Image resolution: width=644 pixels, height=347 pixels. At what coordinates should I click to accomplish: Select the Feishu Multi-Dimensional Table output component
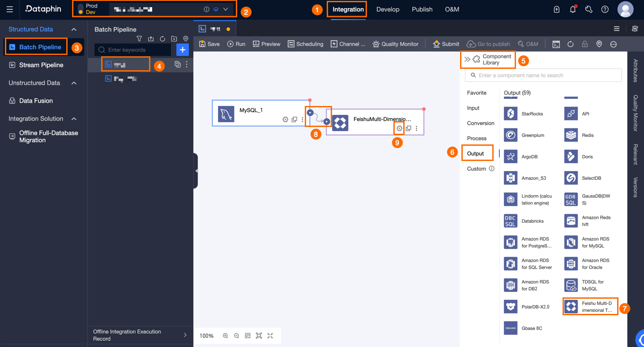pyautogui.click(x=590, y=307)
